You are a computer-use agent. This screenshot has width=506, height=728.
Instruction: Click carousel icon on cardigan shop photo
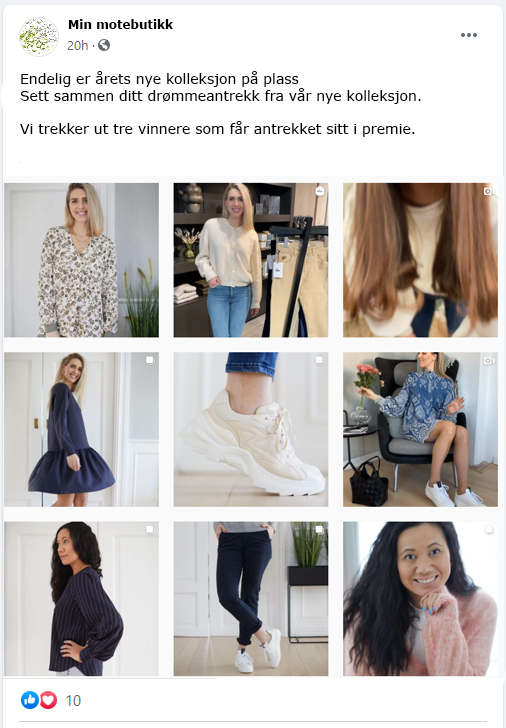click(319, 191)
